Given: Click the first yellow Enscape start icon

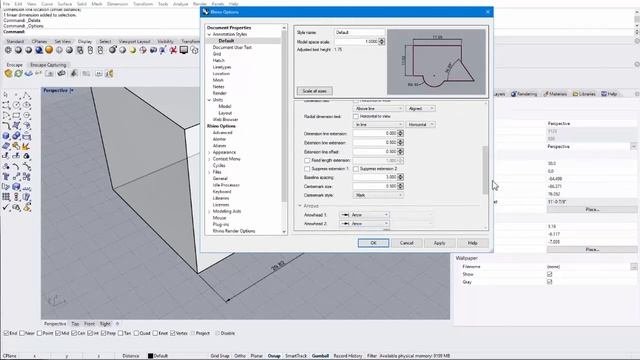Looking at the screenshot, I should [8, 73].
